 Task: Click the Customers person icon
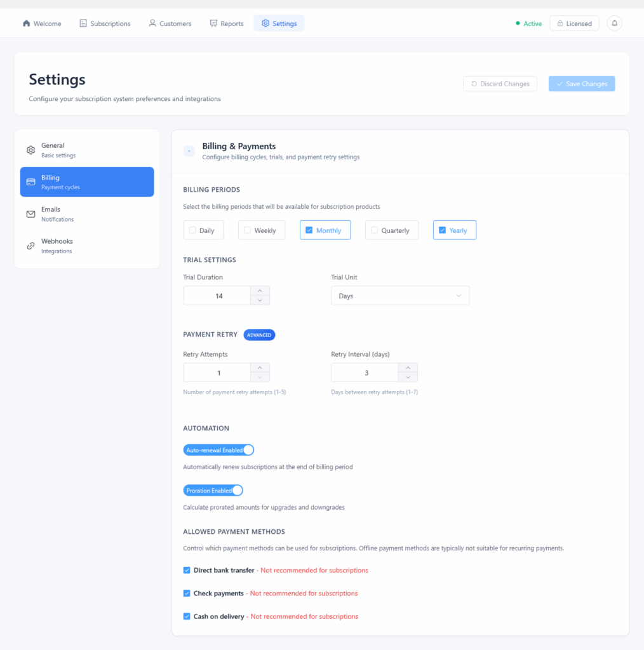click(x=152, y=23)
